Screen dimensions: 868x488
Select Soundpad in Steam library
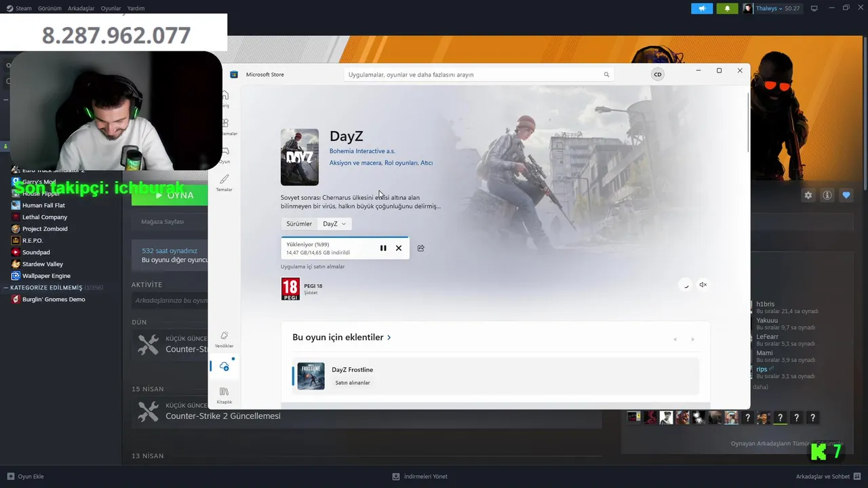[36, 252]
